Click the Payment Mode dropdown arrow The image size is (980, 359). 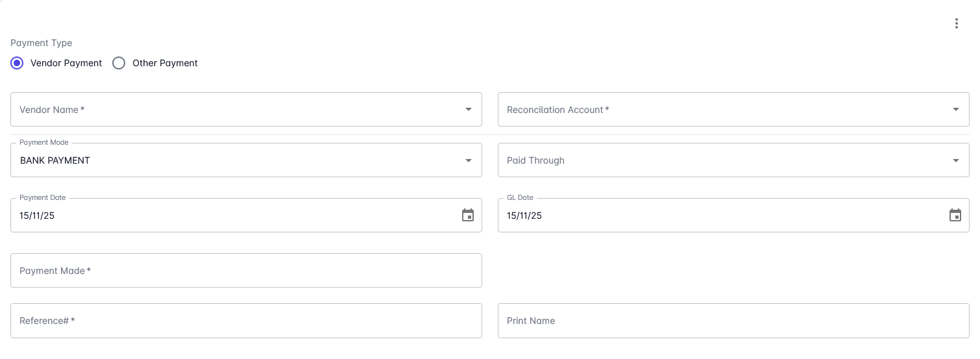[x=469, y=160]
